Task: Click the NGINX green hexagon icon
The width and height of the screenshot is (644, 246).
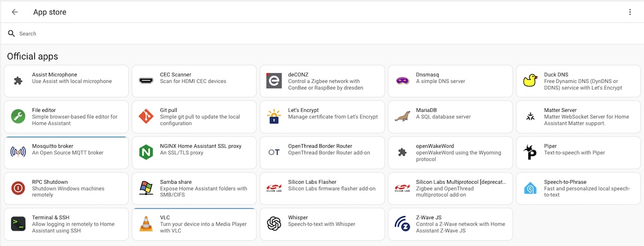Action: [146, 152]
